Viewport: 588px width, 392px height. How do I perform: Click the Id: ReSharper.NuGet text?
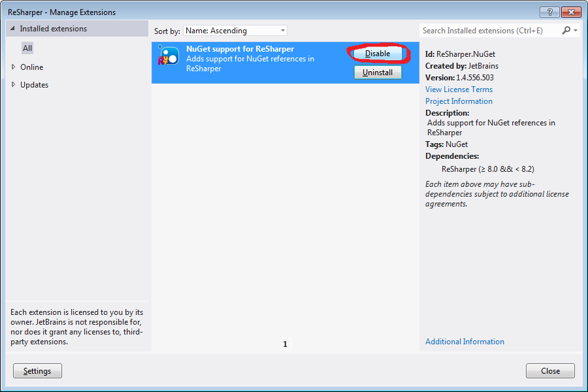tap(460, 54)
